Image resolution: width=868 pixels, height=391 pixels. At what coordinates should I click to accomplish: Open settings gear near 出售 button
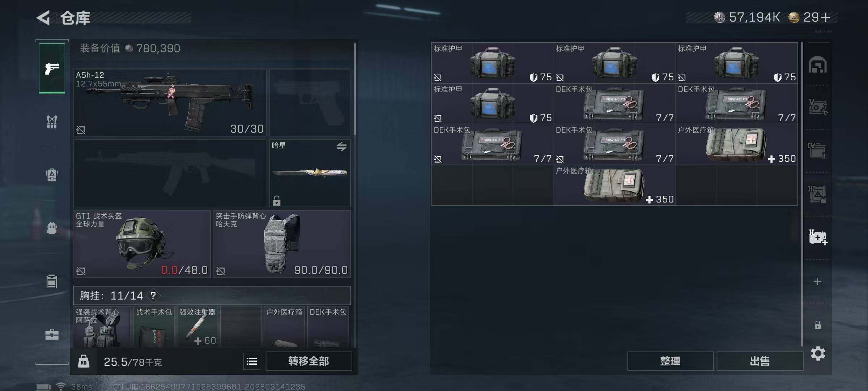(x=818, y=354)
